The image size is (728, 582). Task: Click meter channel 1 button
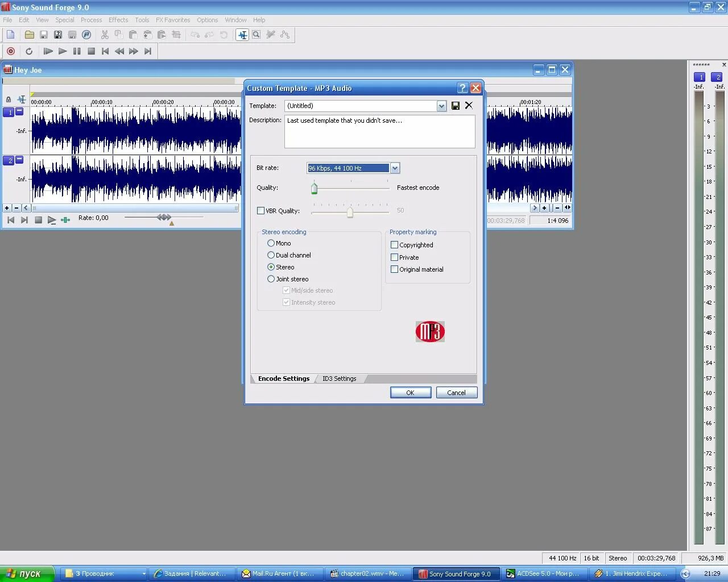(700, 77)
